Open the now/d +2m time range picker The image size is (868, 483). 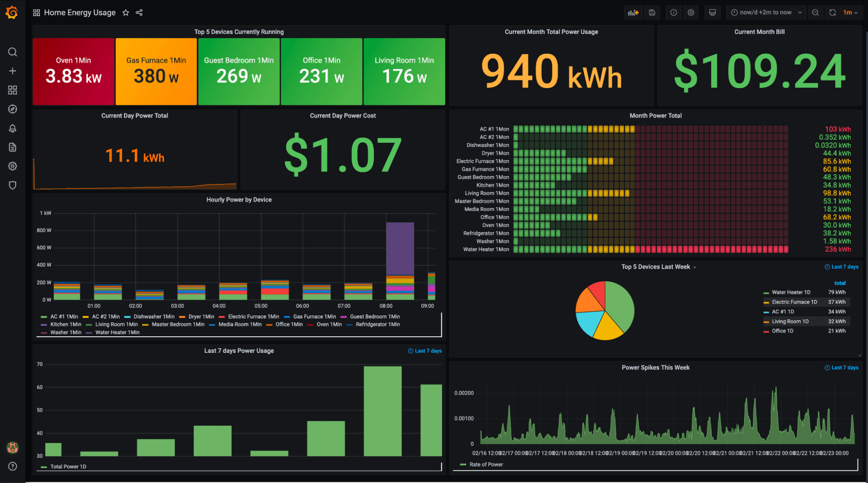pyautogui.click(x=766, y=12)
